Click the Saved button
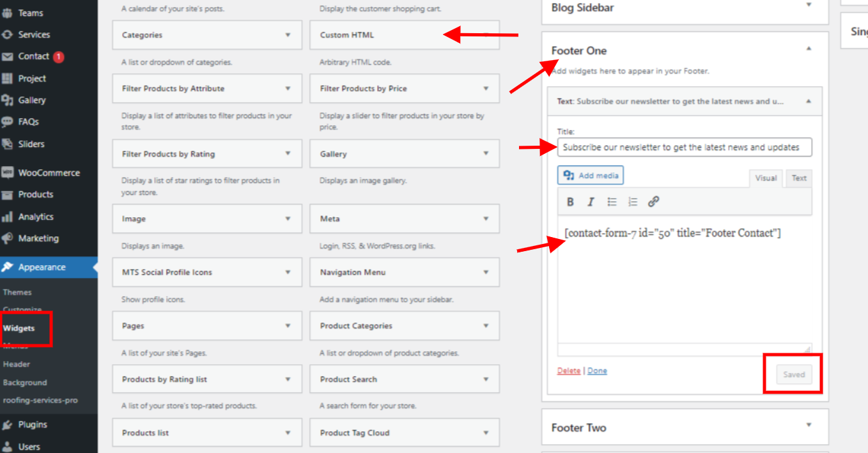The image size is (868, 453). click(x=794, y=374)
